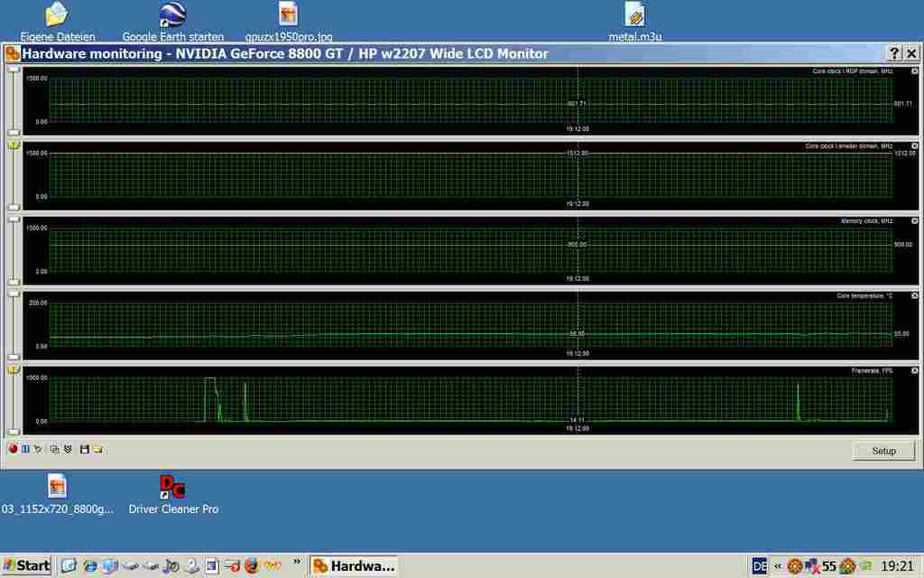This screenshot has width=924, height=578.
Task: Select the gpuzx1950pro.jpg desktop file
Action: (x=288, y=22)
